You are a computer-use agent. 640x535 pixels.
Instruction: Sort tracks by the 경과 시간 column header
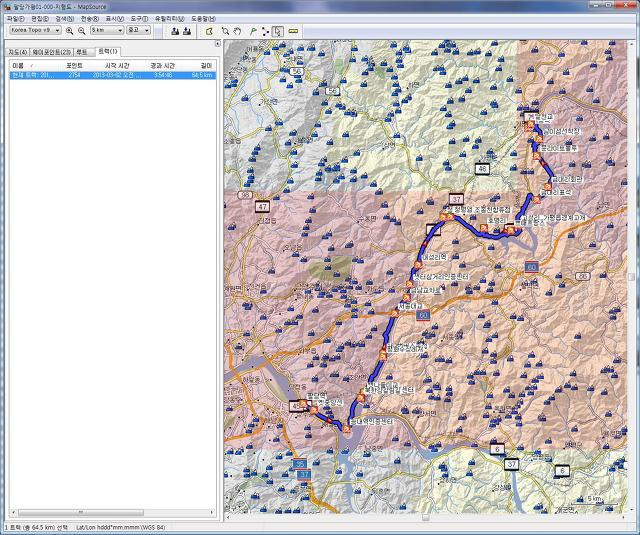coord(162,66)
